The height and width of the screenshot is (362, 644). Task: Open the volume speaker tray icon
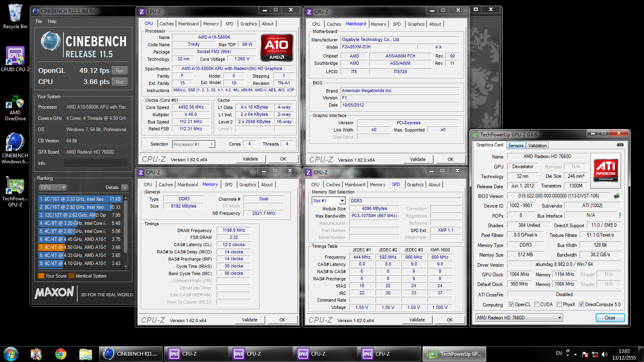tap(604, 354)
